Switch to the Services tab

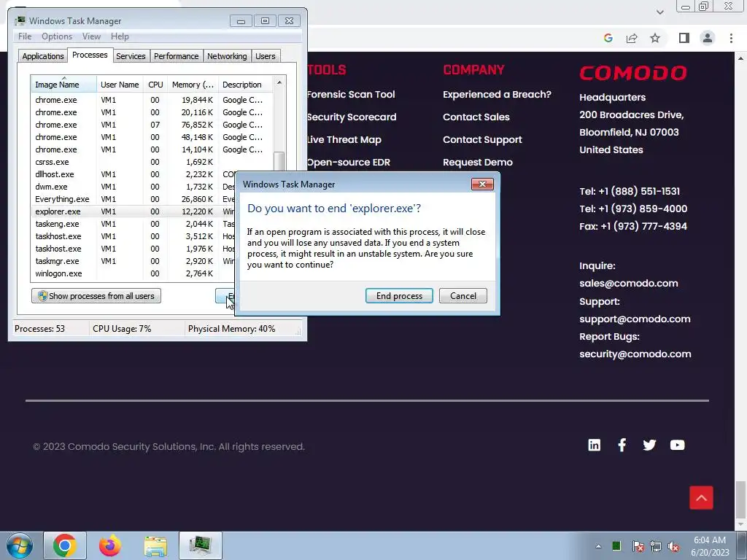[131, 56]
